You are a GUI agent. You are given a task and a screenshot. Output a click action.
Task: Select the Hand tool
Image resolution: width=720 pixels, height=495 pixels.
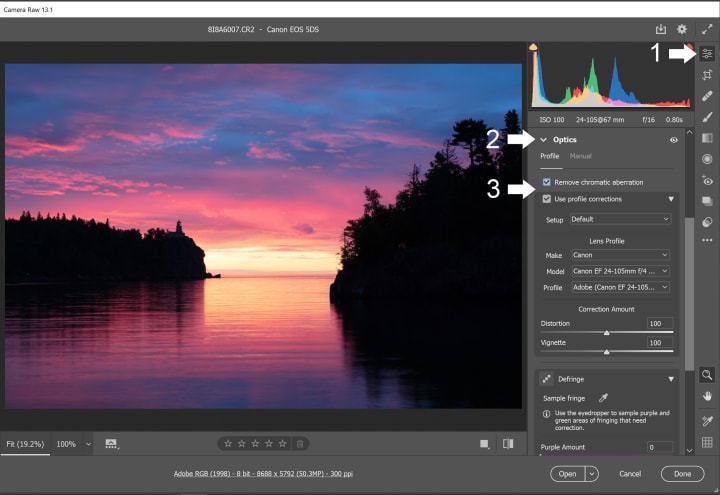[x=707, y=395]
